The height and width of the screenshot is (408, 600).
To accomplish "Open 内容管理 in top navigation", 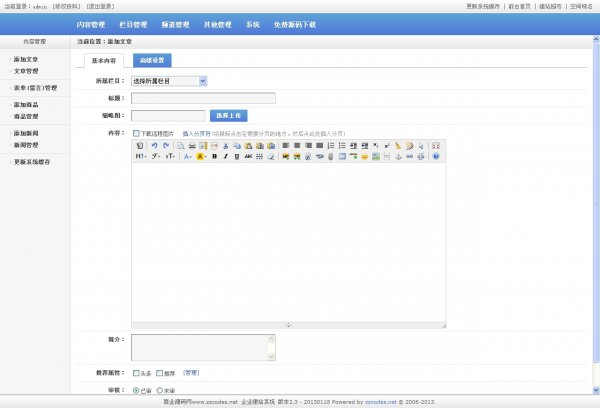I will [91, 24].
